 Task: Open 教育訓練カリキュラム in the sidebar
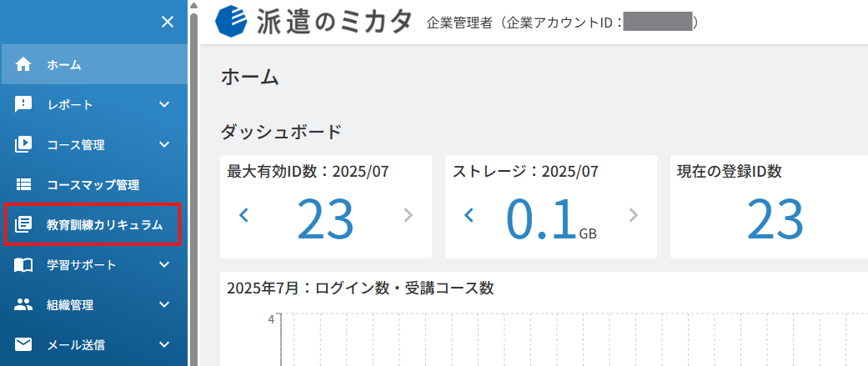[x=93, y=224]
